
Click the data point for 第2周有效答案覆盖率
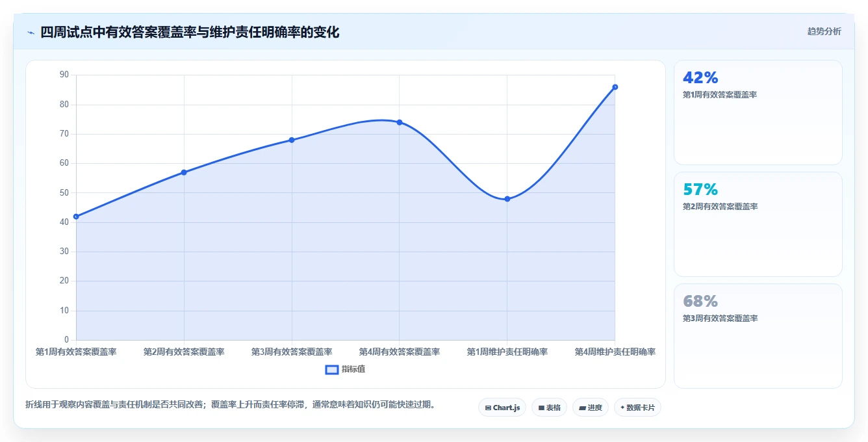pyautogui.click(x=184, y=172)
